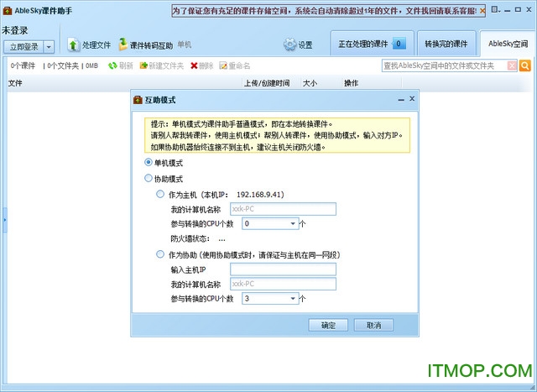The image size is (537, 392).
Task: Switch to 转换完的课件 tab
Action: 446,44
